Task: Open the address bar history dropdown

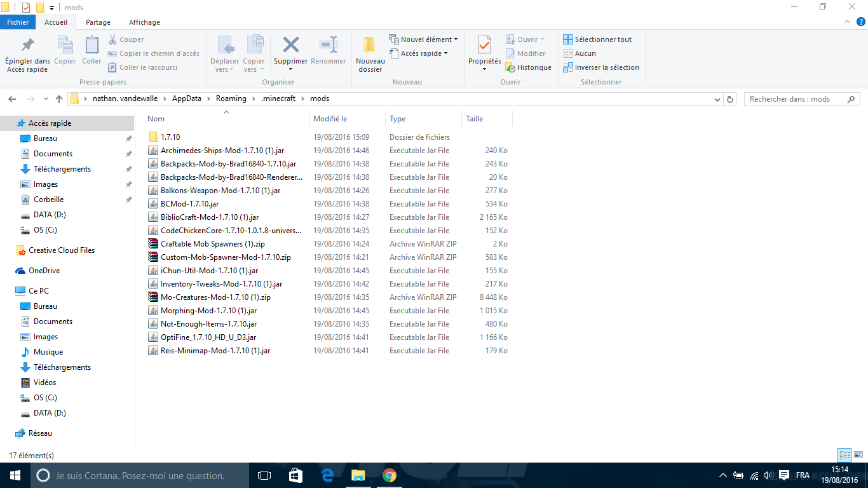Action: coord(717,99)
